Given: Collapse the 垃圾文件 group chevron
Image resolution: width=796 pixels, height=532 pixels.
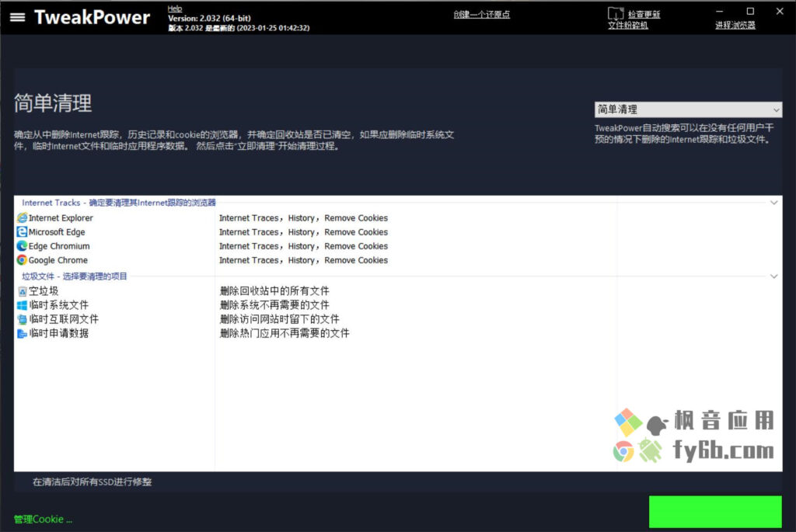Looking at the screenshot, I should point(773,276).
